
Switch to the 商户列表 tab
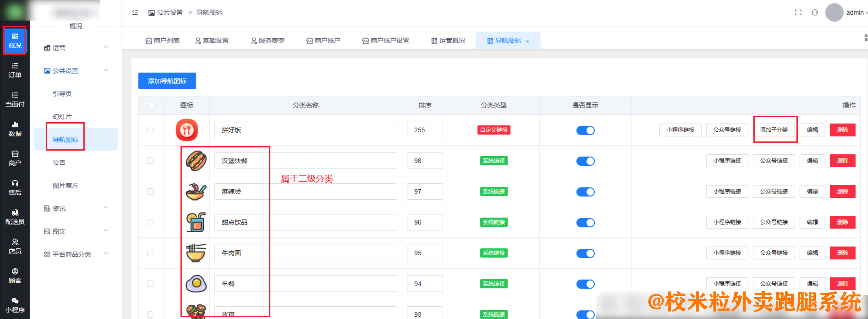pos(163,41)
